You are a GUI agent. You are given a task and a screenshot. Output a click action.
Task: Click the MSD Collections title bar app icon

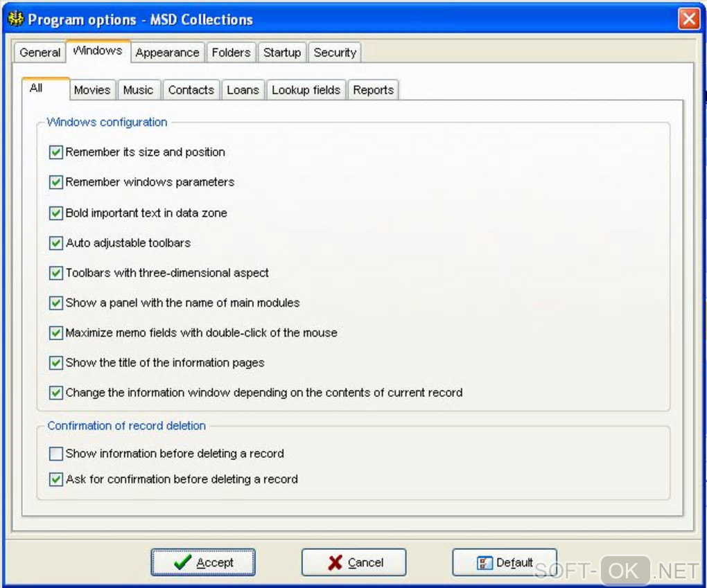pos(16,19)
